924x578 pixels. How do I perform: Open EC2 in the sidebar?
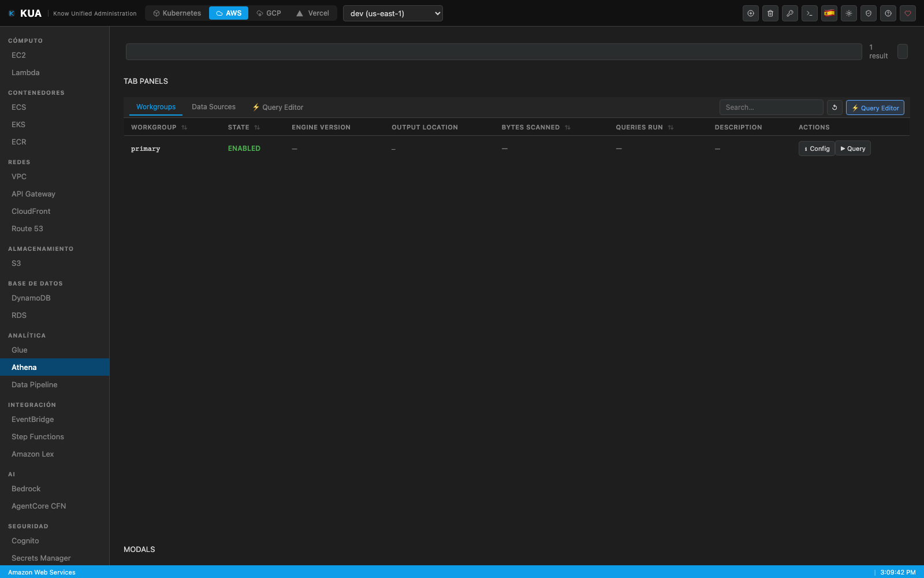click(55, 55)
